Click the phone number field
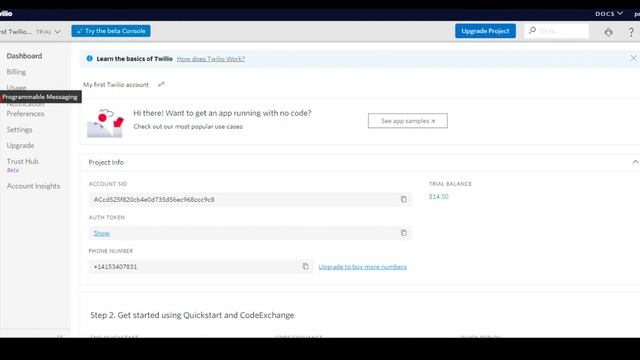Screen dimensions: 640x360 click(200, 267)
